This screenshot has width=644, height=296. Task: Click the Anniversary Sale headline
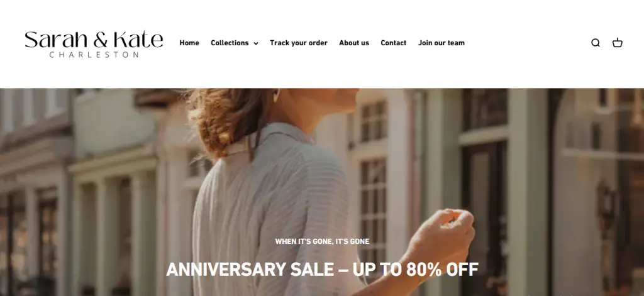322,270
